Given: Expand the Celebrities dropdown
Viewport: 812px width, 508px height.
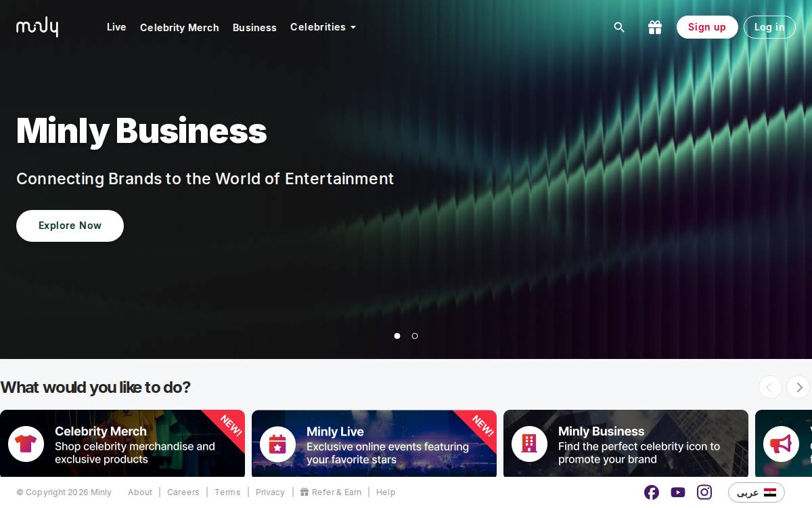Looking at the screenshot, I should [323, 27].
